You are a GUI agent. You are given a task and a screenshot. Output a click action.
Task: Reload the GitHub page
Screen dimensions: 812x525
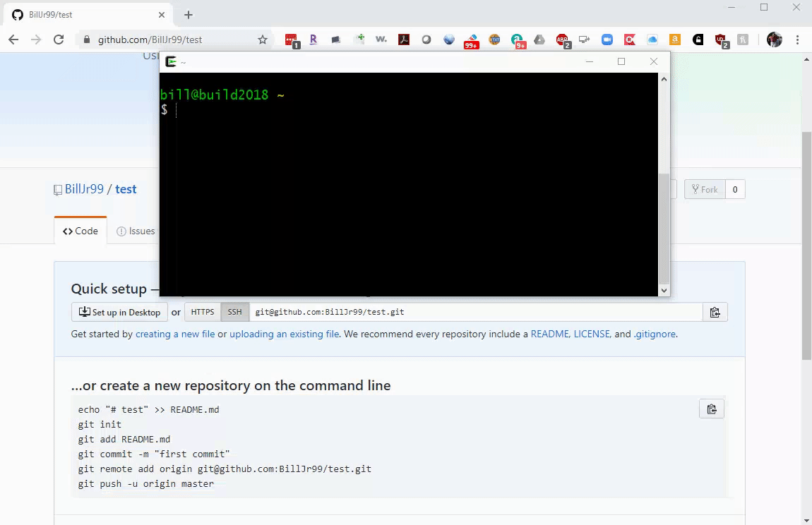point(59,40)
